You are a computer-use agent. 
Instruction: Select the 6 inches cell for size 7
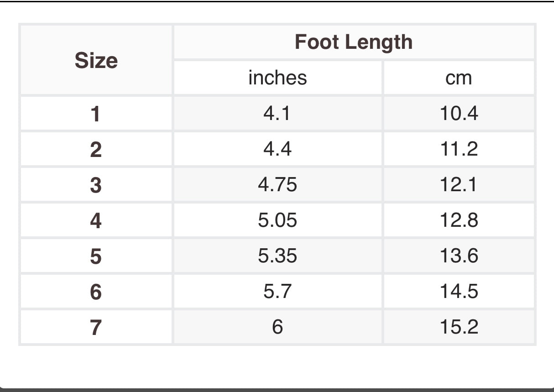(x=277, y=327)
